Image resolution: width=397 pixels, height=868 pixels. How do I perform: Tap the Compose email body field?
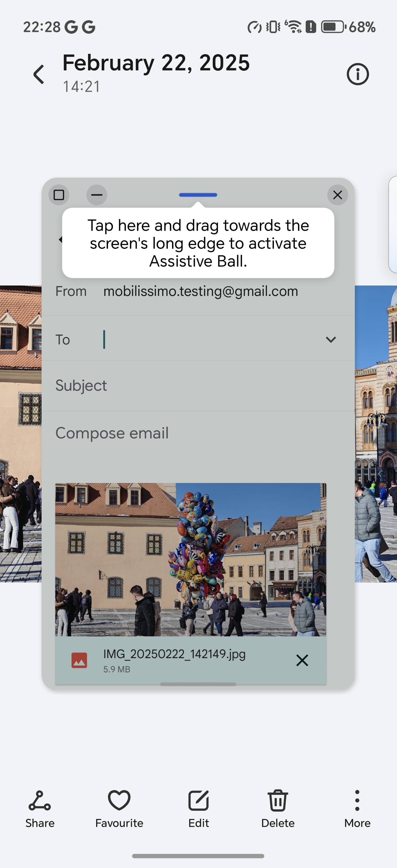198,433
